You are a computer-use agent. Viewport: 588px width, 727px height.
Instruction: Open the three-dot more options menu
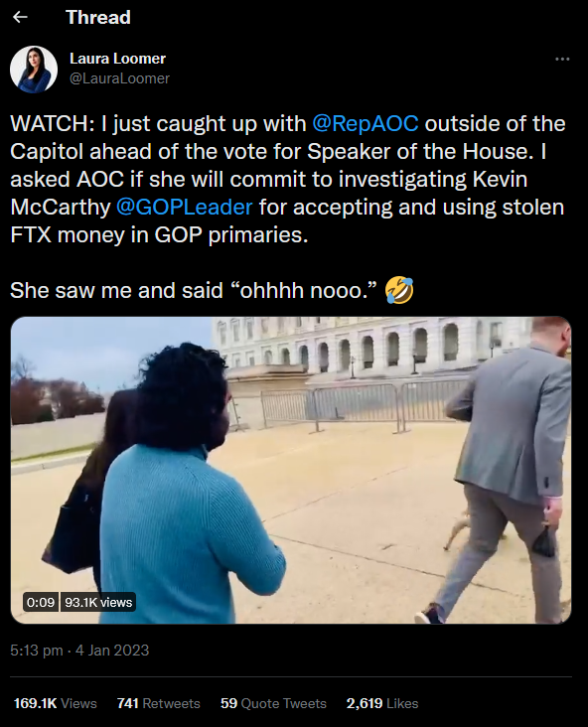coord(562,59)
